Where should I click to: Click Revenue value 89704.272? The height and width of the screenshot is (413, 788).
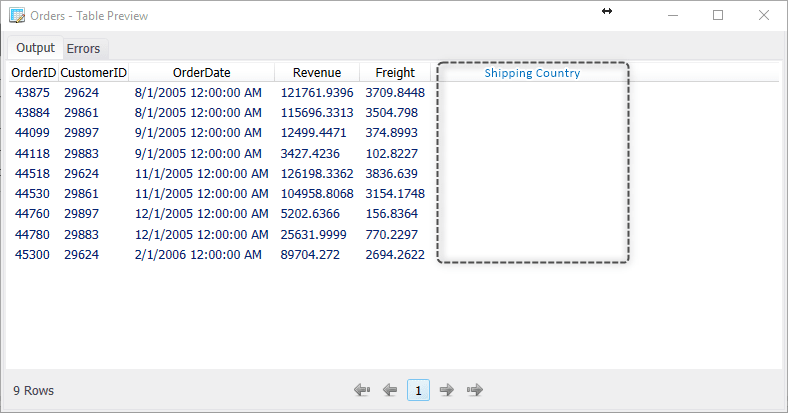(x=310, y=255)
